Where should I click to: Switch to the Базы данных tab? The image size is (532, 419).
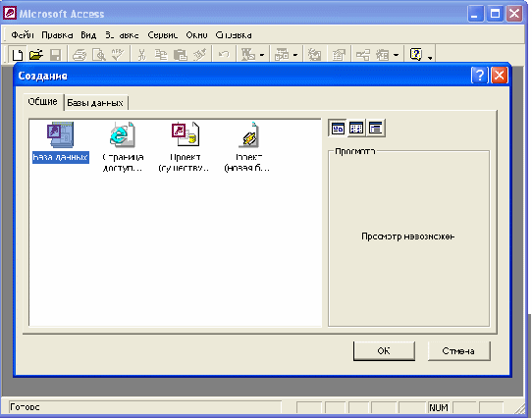point(95,103)
